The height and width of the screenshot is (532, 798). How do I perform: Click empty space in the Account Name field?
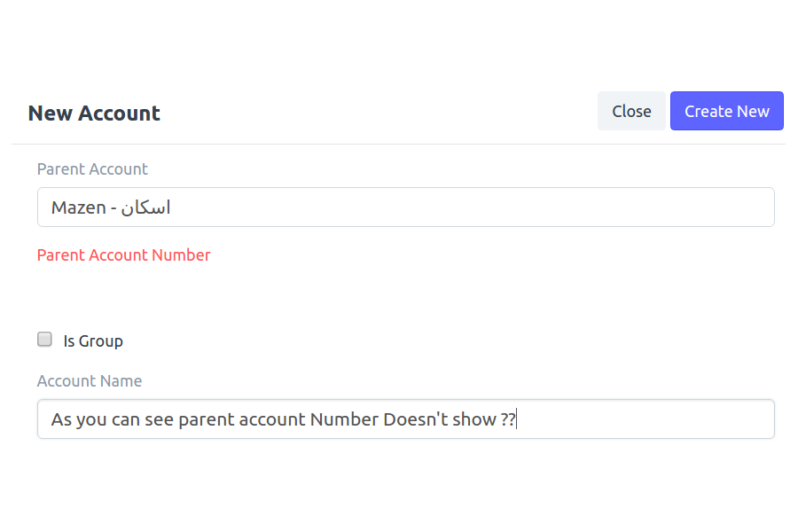[646, 419]
